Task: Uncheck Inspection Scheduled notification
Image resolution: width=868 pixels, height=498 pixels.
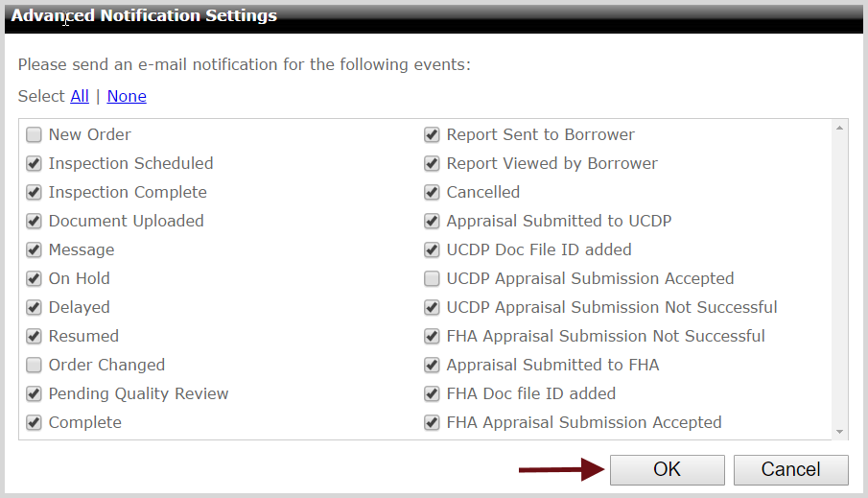Action: pos(35,164)
